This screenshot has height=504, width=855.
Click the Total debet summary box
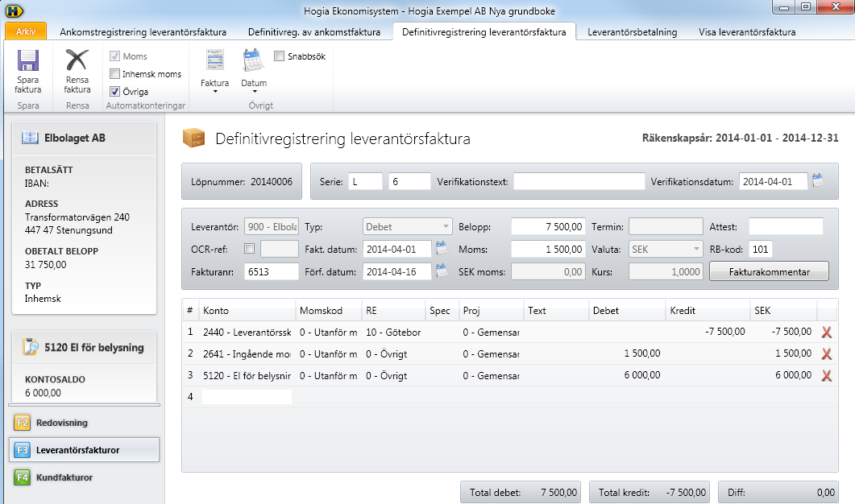pyautogui.click(x=521, y=492)
